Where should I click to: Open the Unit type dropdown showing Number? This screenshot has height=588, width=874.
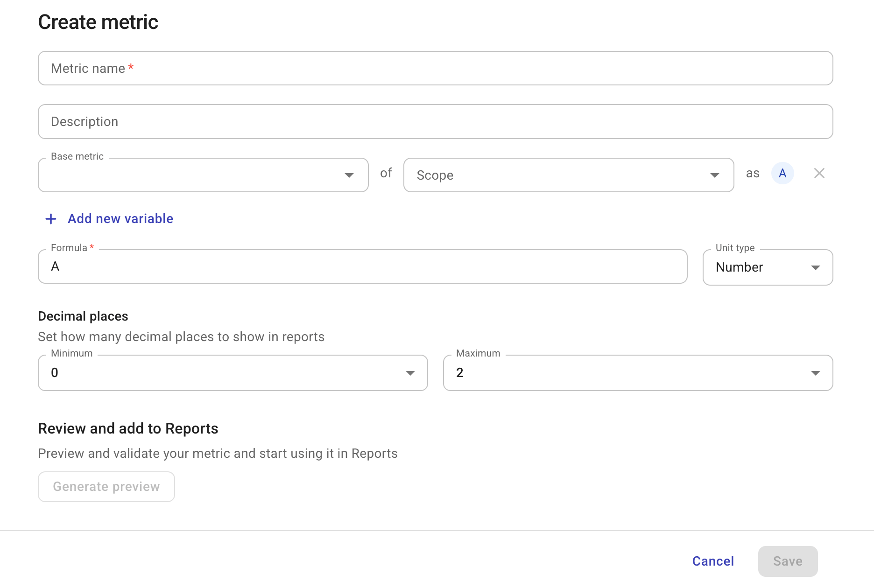[x=767, y=267]
